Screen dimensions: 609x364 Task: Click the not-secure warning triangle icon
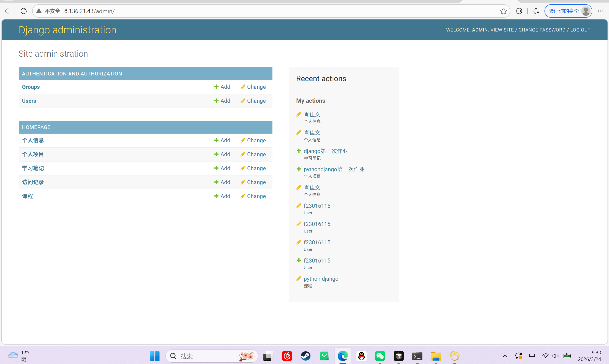point(39,11)
